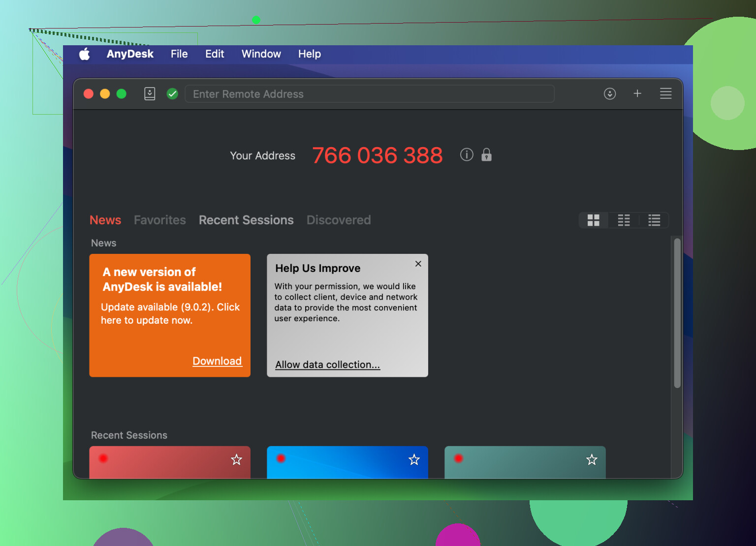Open the AnyDesk application menu
756x546 pixels.
pos(130,54)
